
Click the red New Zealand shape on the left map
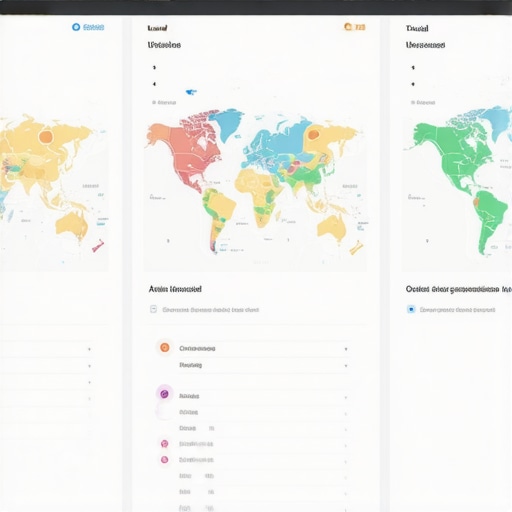[98, 246]
